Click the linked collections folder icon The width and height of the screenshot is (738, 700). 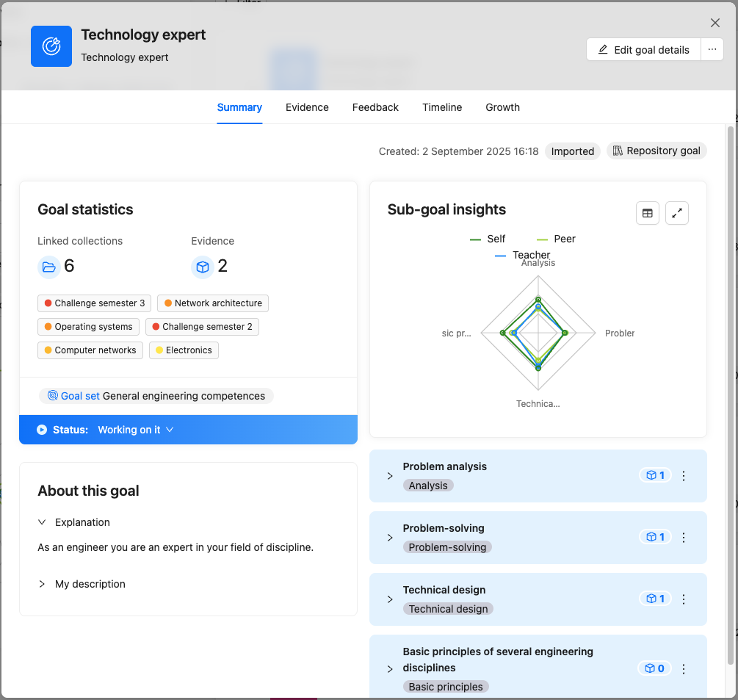point(49,267)
